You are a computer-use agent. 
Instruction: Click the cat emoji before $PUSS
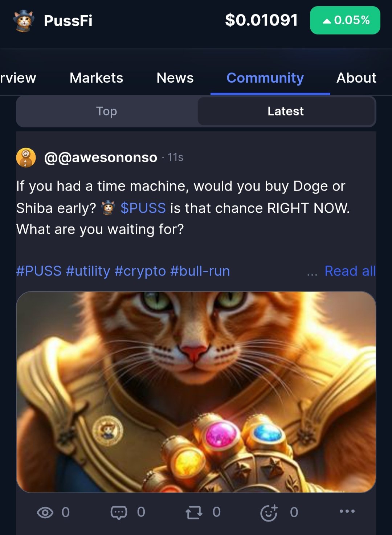[x=108, y=208]
